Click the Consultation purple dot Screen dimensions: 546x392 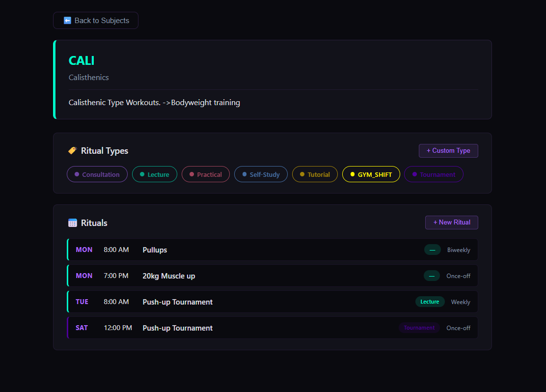pyautogui.click(x=77, y=174)
